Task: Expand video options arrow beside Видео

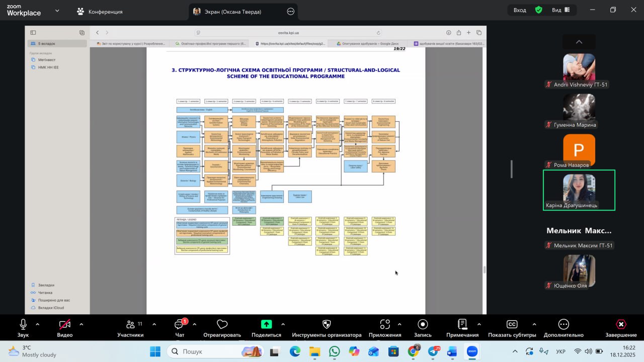Action: click(x=82, y=324)
